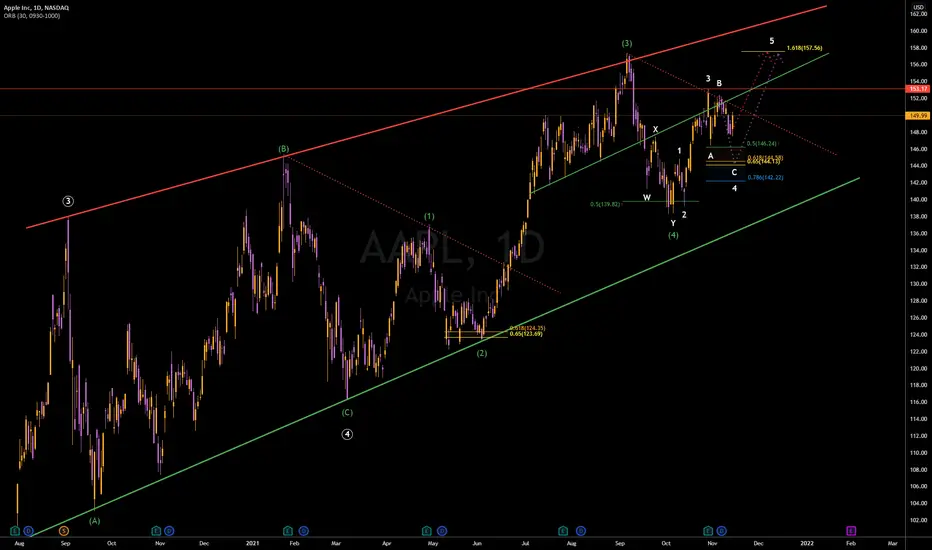Click the Apr label on the time axis
Viewport: 932px width, 550px height.
point(387,543)
